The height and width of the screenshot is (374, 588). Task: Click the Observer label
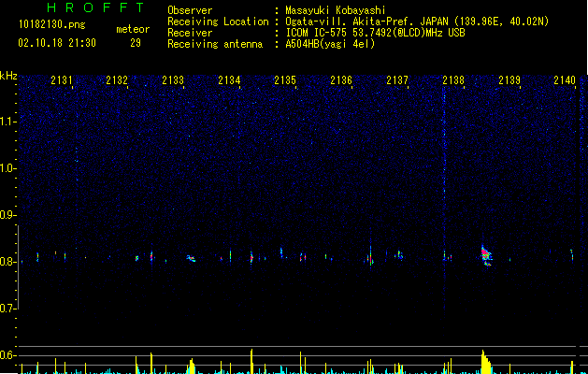(190, 10)
